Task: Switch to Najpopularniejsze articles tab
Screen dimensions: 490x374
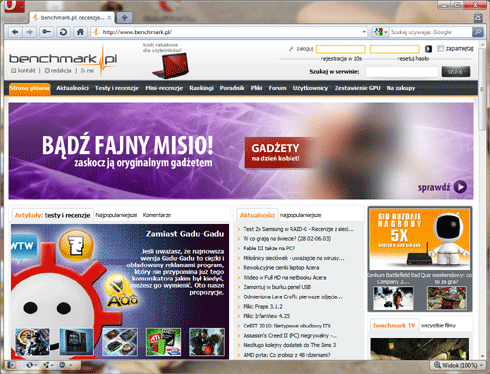Action: (x=116, y=215)
